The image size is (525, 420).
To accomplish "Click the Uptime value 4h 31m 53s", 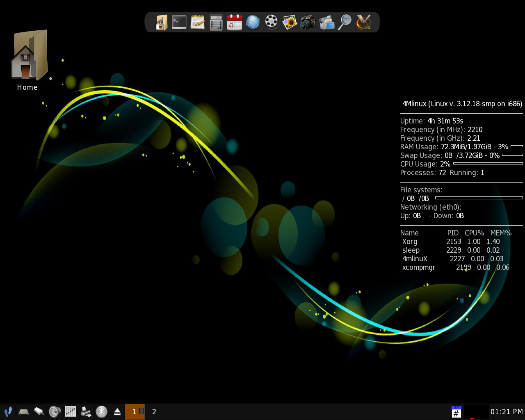I will (445, 121).
